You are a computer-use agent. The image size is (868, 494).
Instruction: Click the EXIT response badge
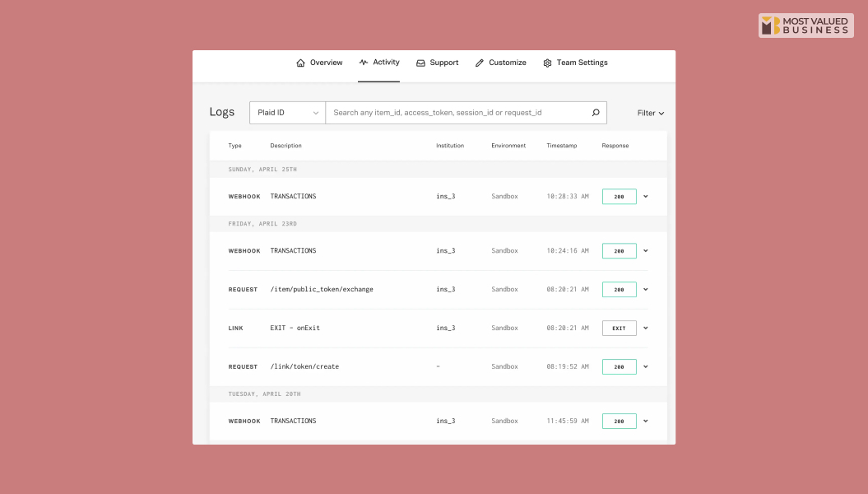click(x=619, y=329)
